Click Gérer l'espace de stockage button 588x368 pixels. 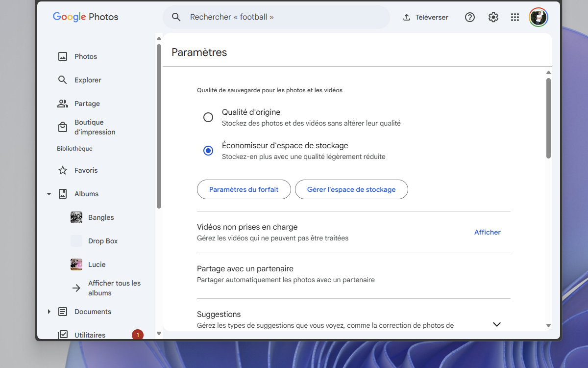pyautogui.click(x=351, y=189)
